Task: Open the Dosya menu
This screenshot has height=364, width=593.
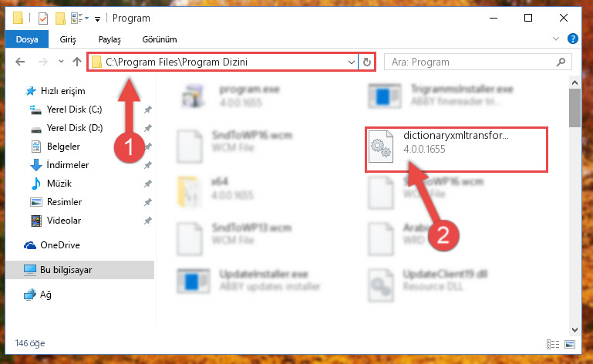Action: (x=27, y=39)
